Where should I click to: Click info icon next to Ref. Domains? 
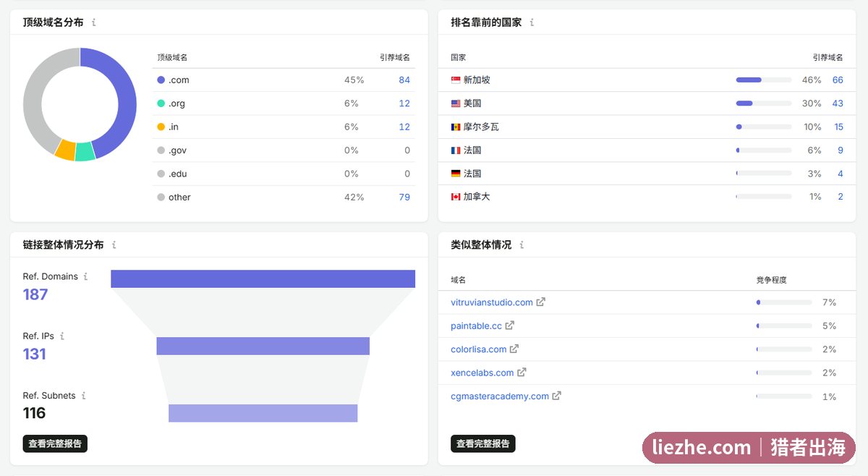(85, 276)
